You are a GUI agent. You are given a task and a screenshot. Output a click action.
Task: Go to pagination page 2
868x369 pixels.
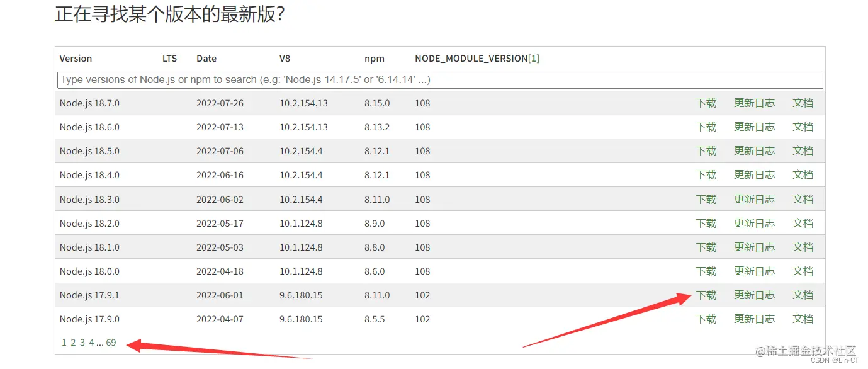pos(73,343)
